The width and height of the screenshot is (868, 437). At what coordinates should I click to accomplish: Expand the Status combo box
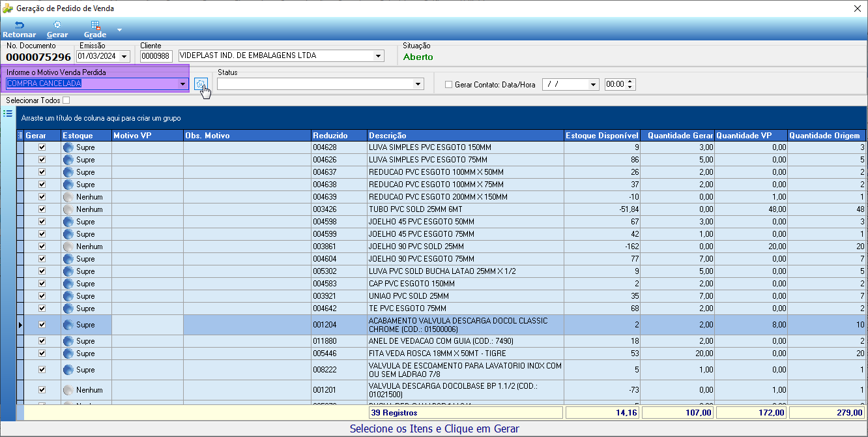coord(418,84)
